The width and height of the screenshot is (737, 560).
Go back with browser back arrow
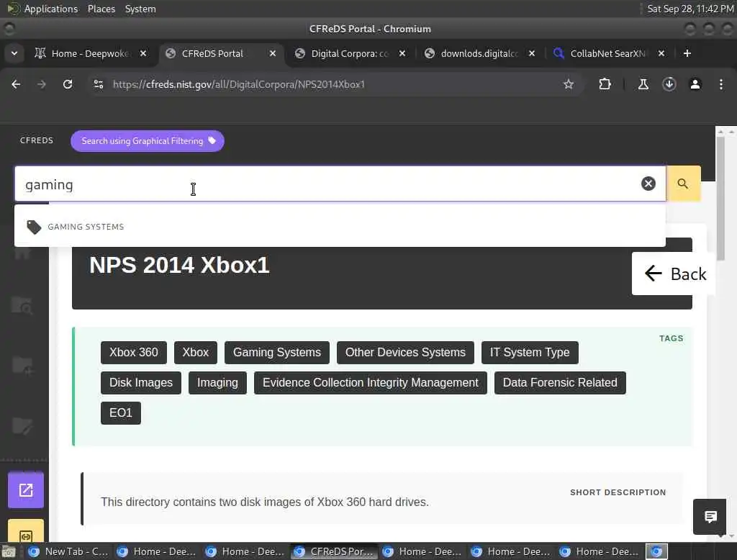tap(16, 84)
